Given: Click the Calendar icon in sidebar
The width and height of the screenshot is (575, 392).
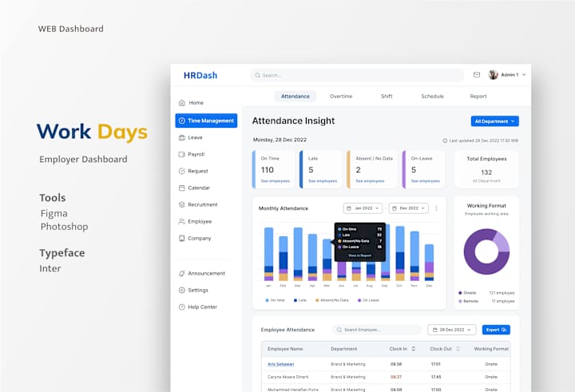Looking at the screenshot, I should click(181, 188).
